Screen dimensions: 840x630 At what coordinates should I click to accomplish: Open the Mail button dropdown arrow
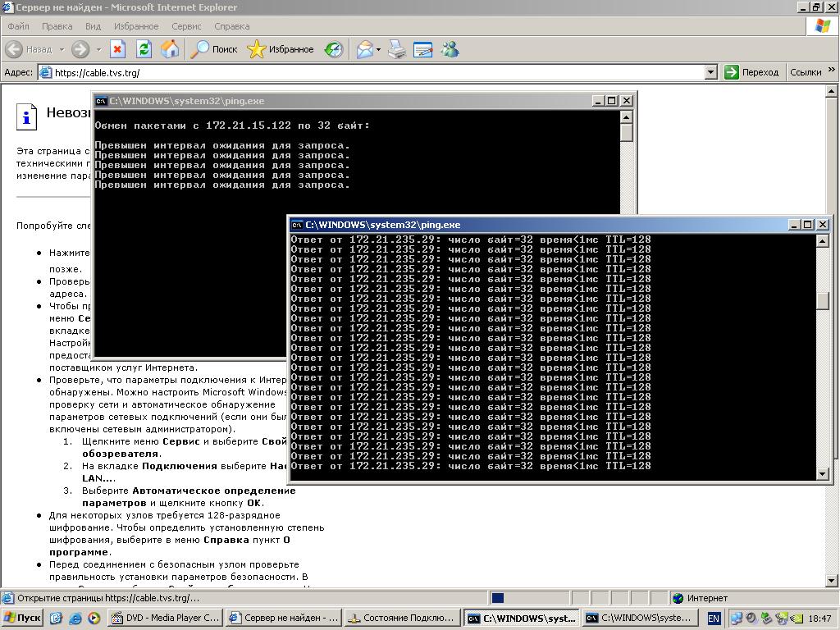(x=378, y=50)
